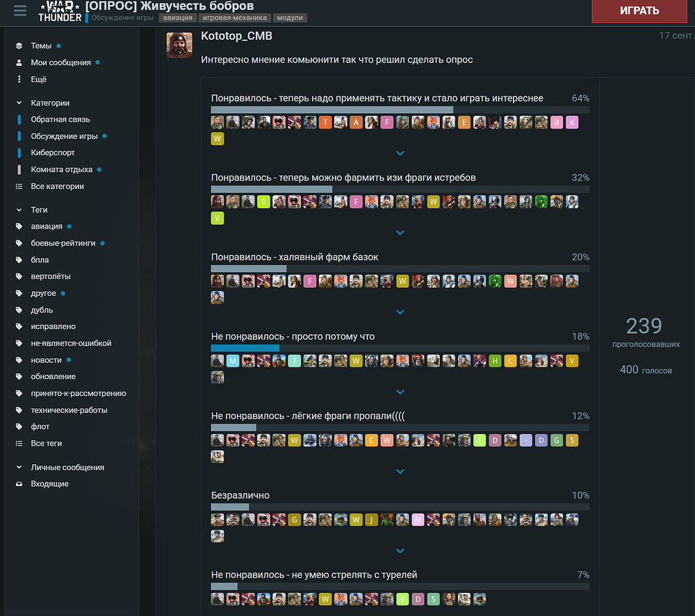The height and width of the screenshot is (616, 695).
Task: Click the tag icon beside вертолёты
Action: pyautogui.click(x=19, y=276)
